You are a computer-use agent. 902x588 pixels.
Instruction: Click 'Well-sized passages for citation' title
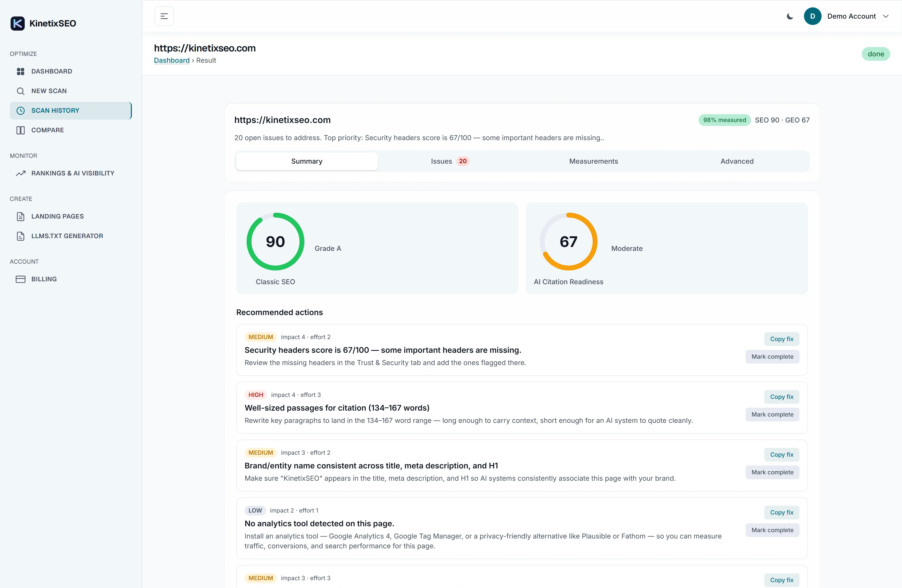click(337, 408)
